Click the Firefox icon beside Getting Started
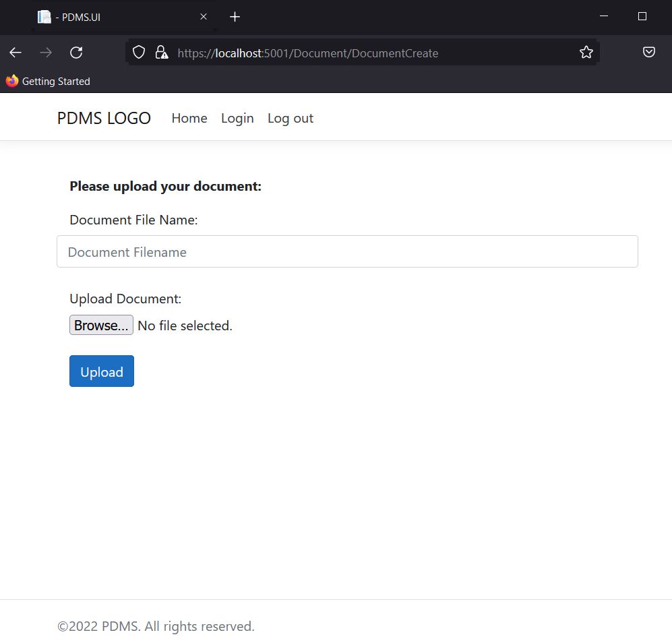Image resolution: width=672 pixels, height=643 pixels. [12, 81]
